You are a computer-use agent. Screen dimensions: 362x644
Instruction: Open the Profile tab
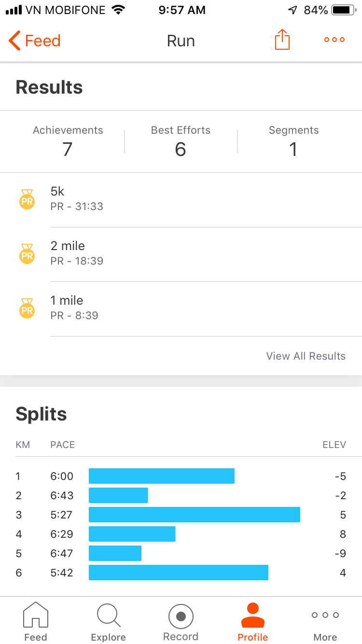click(x=253, y=622)
